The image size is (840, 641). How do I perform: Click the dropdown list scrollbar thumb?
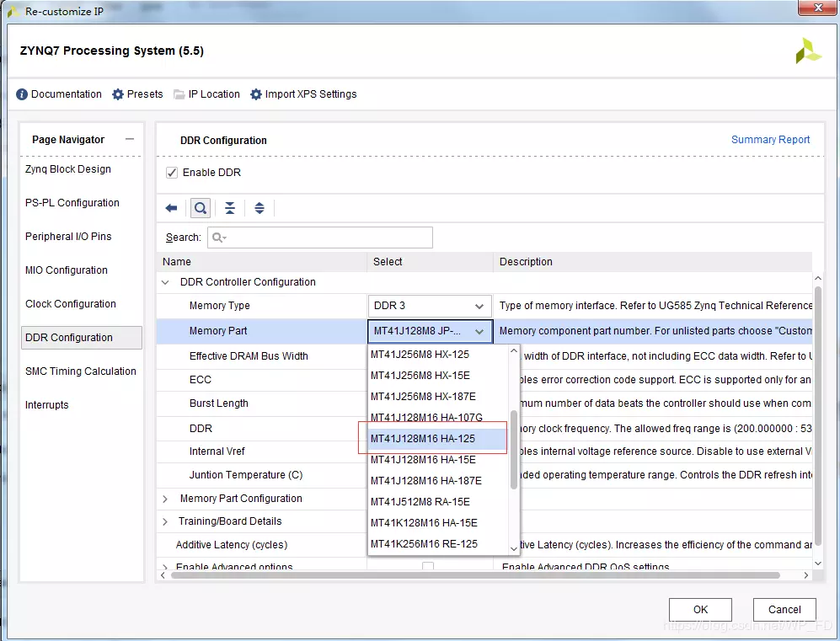(x=514, y=450)
